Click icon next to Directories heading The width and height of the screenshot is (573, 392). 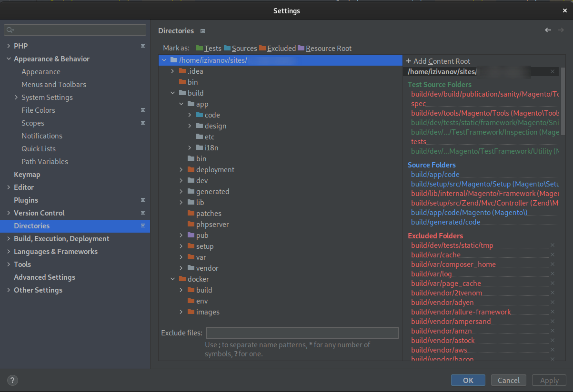tap(202, 31)
